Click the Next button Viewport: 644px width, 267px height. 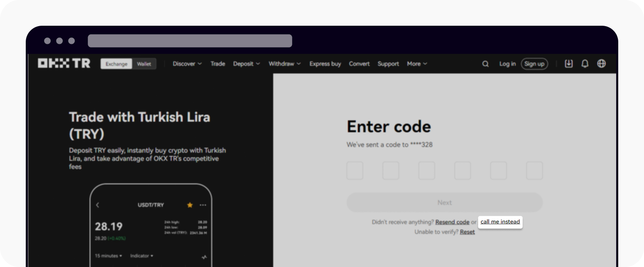click(445, 202)
